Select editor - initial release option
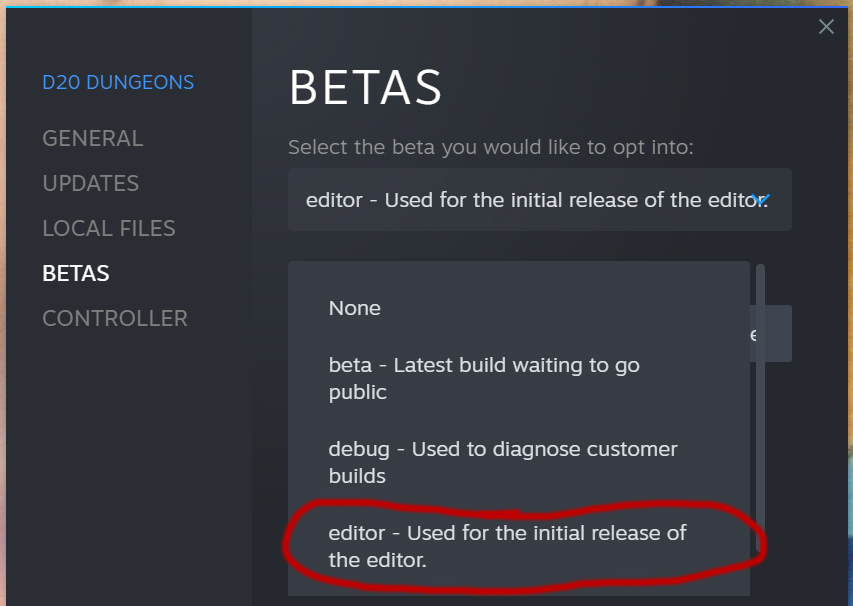 (x=519, y=546)
